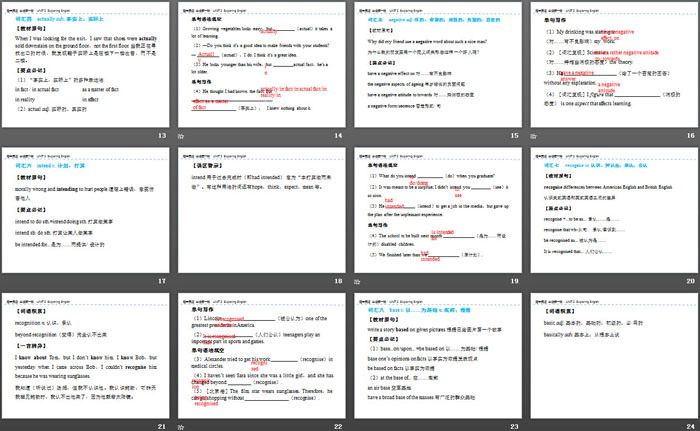Click slide number 19 label
The image size is (700, 431).
(x=514, y=281)
